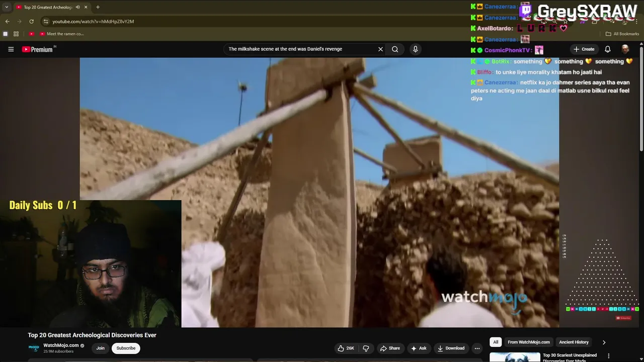Show next filter chips with arrow
This screenshot has height=362, width=644.
[604, 342]
